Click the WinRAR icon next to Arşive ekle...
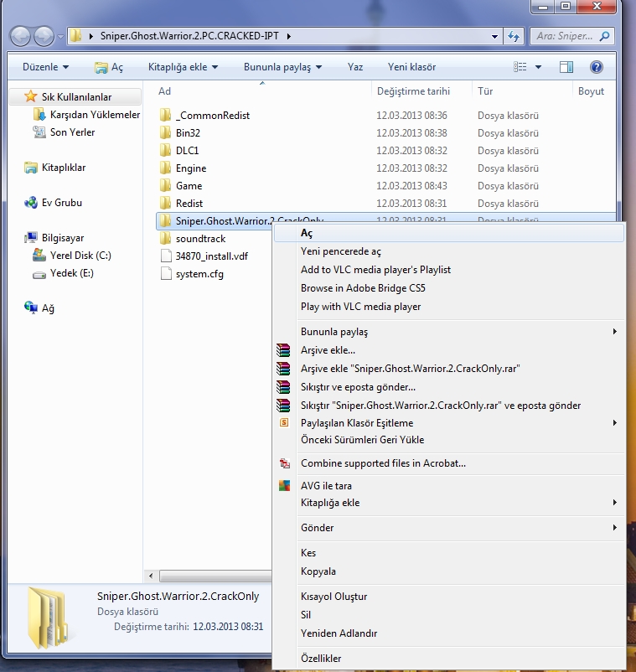Image resolution: width=636 pixels, height=672 pixels. [x=283, y=350]
